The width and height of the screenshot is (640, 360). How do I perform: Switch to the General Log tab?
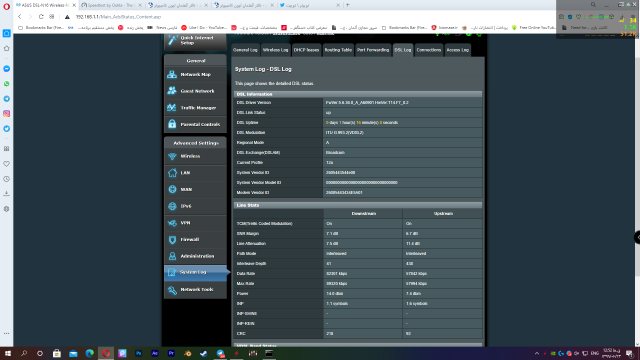245,50
